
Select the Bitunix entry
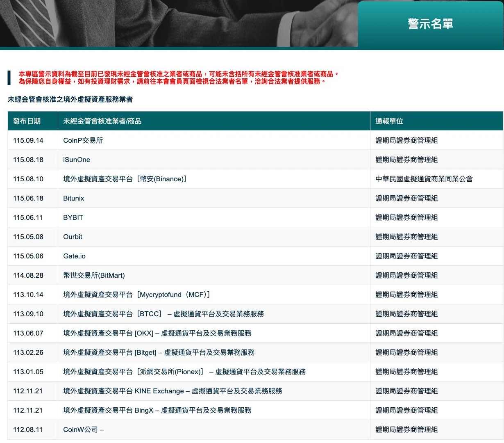pos(74,198)
